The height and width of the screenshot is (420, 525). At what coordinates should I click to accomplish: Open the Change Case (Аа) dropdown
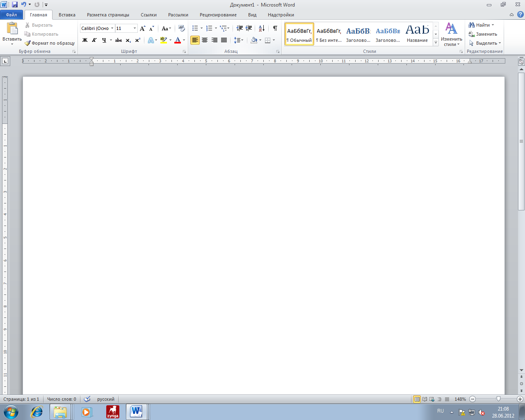pyautogui.click(x=166, y=28)
